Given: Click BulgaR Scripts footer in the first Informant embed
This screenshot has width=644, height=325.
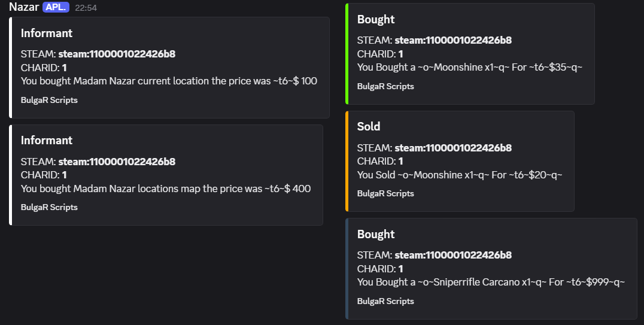Looking at the screenshot, I should click(49, 100).
